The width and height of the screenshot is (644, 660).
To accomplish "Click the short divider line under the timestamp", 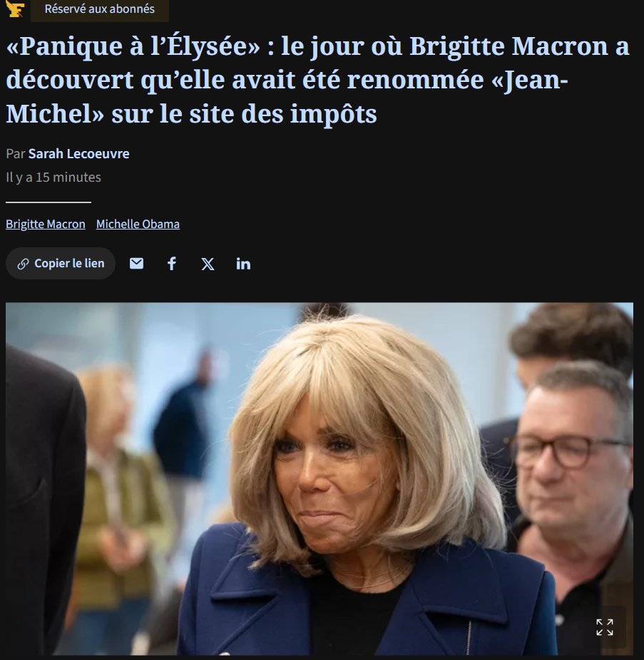I will tap(48, 202).
